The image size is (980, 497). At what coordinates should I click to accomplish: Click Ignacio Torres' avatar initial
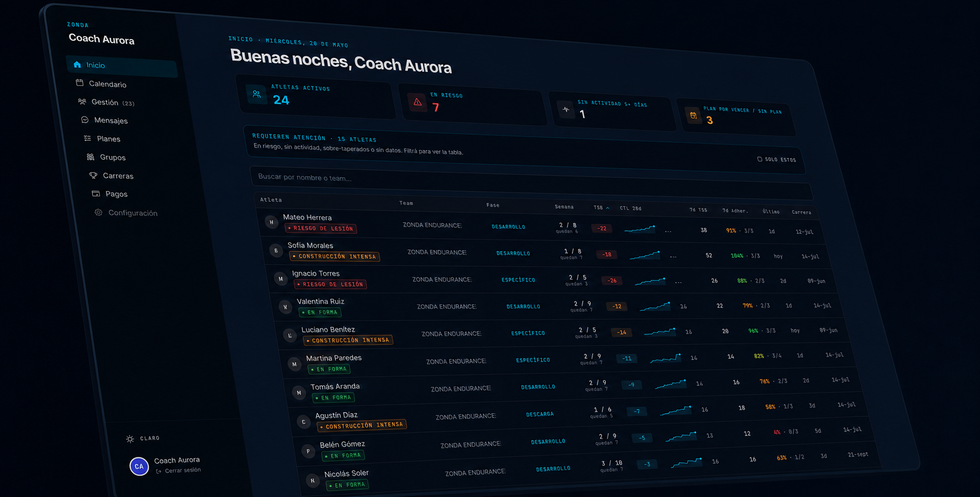pos(281,278)
